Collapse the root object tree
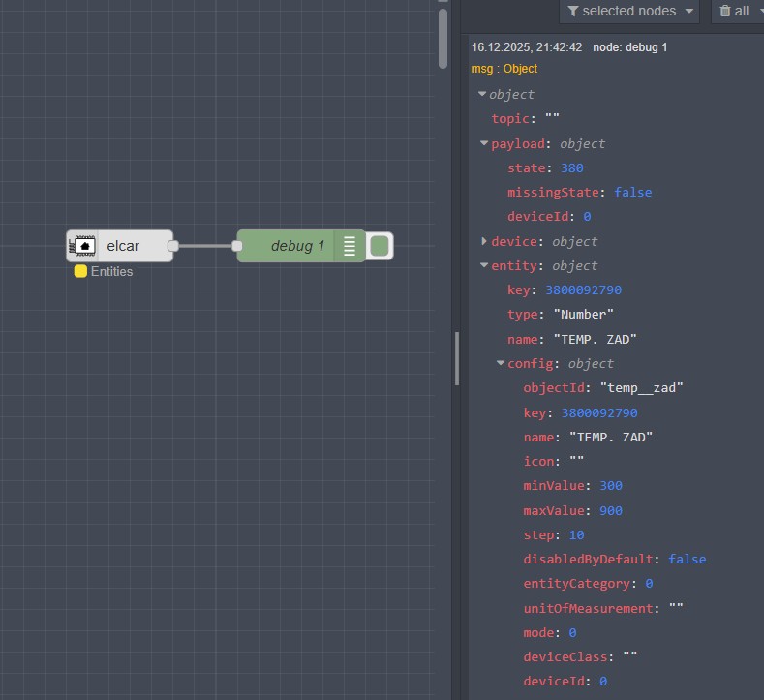The height and width of the screenshot is (700, 764). pos(482,94)
